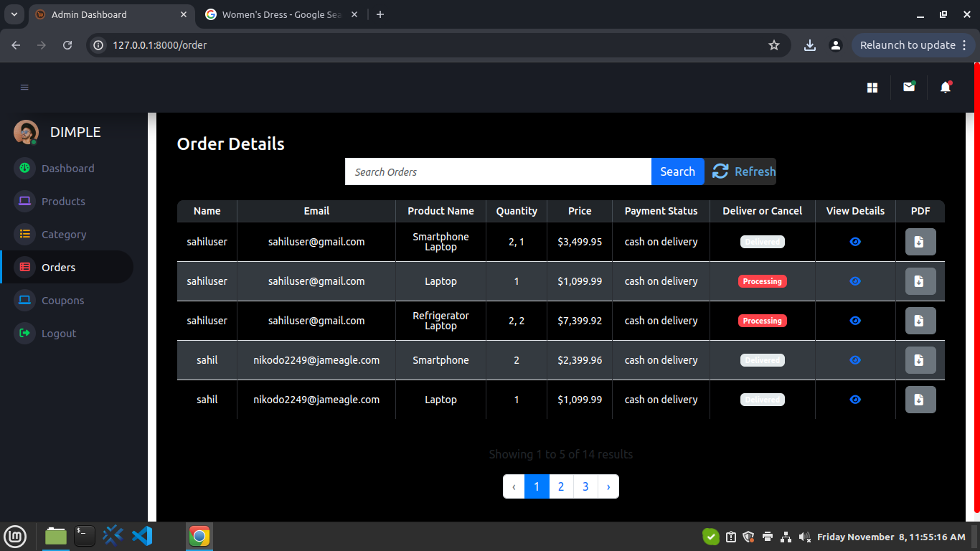
Task: Click the Email column header
Action: point(316,211)
